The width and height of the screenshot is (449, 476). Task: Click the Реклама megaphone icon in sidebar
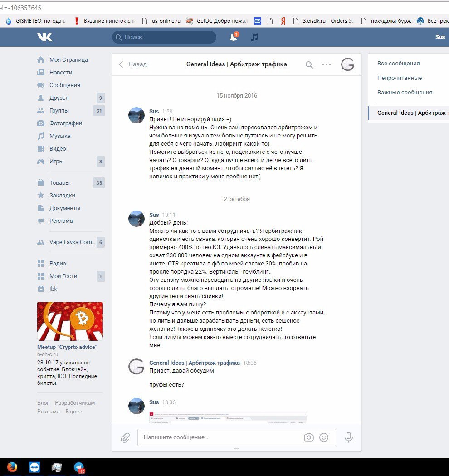41,221
